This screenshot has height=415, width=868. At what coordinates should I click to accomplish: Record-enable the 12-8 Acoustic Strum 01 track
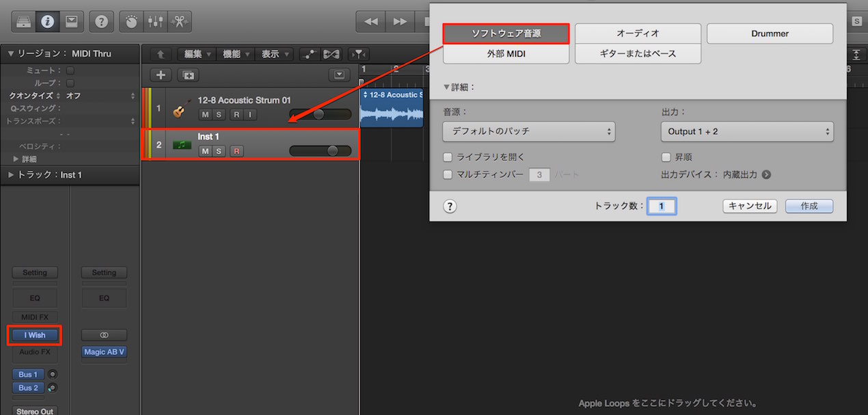(236, 114)
